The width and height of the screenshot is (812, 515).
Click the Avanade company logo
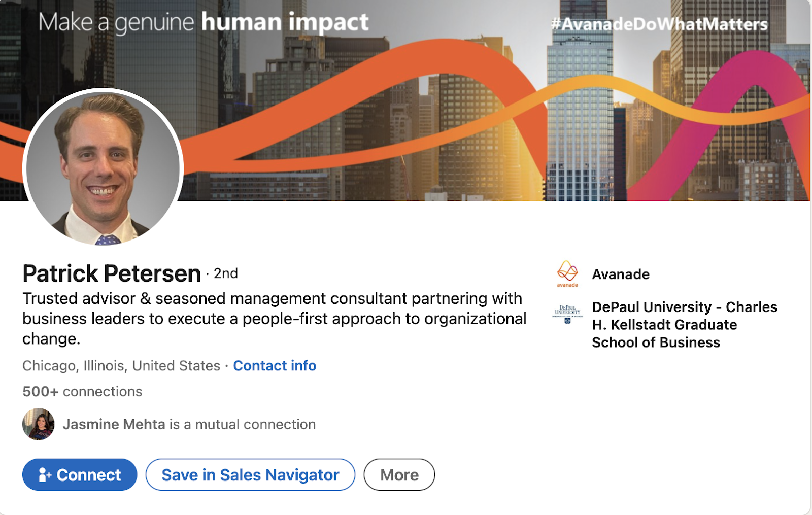pos(567,274)
